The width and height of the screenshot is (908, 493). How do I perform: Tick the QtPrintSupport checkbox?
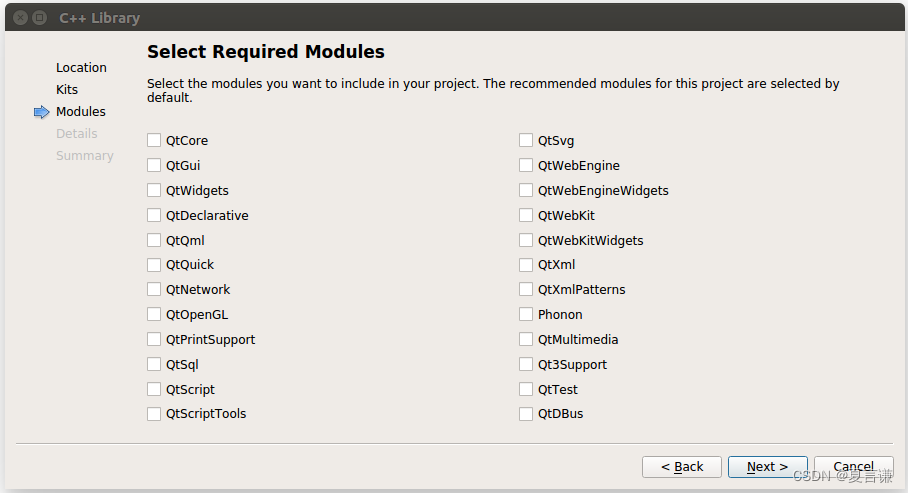click(x=154, y=339)
